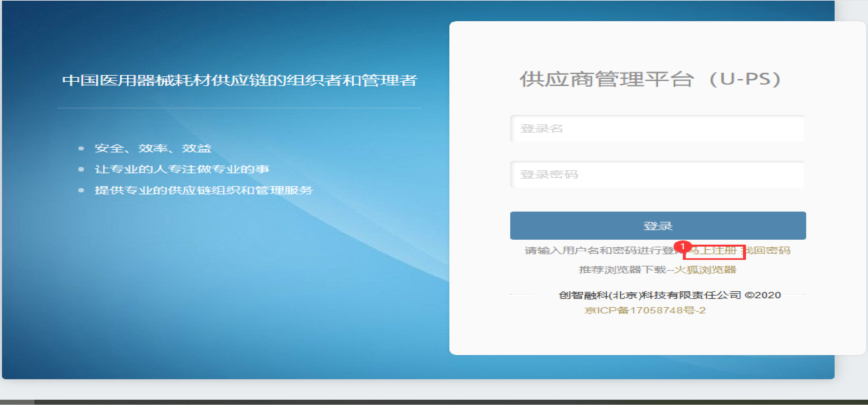Click bullet dot before 让专业的人专注做专业的事

(81, 169)
